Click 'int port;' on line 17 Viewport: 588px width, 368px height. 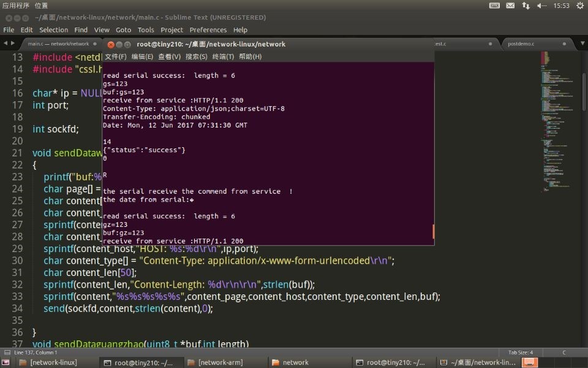point(51,105)
